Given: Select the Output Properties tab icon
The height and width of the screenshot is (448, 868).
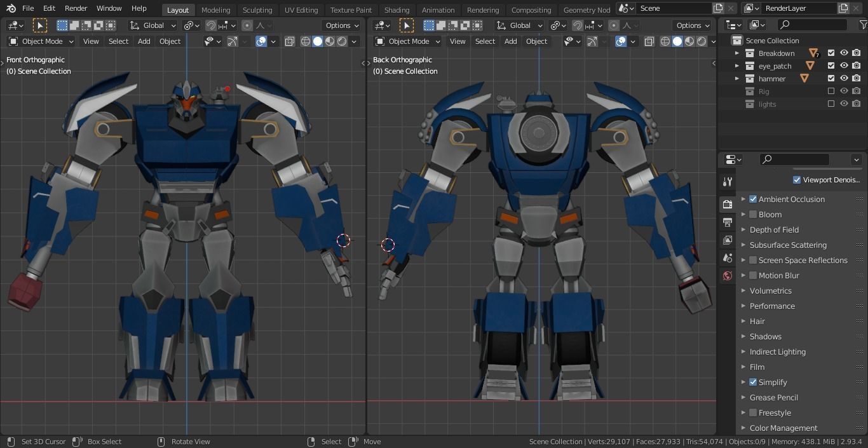Looking at the screenshot, I should [x=728, y=222].
